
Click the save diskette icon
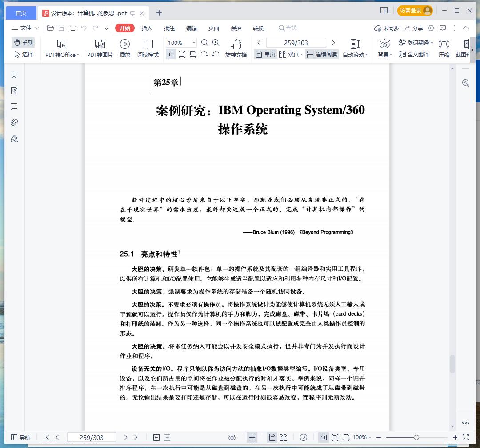point(61,28)
